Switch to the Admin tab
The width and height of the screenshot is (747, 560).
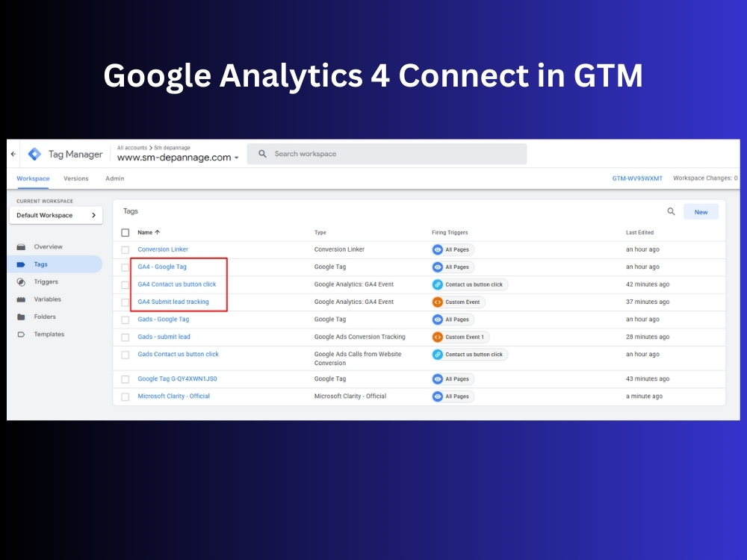pyautogui.click(x=115, y=178)
